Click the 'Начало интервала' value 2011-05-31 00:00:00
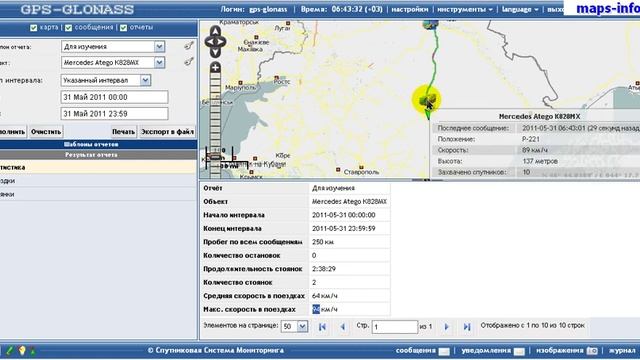This screenshot has width=640, height=360. point(344,215)
